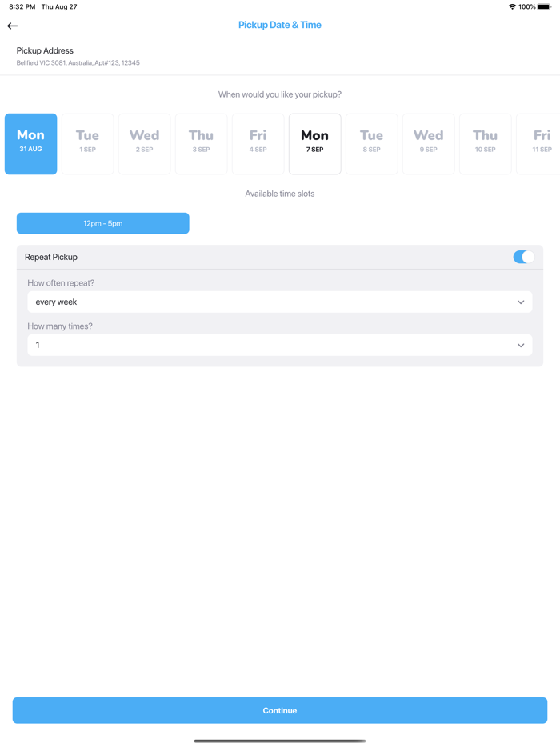
Task: Tap the 'How often repeat?' label
Action: [61, 283]
